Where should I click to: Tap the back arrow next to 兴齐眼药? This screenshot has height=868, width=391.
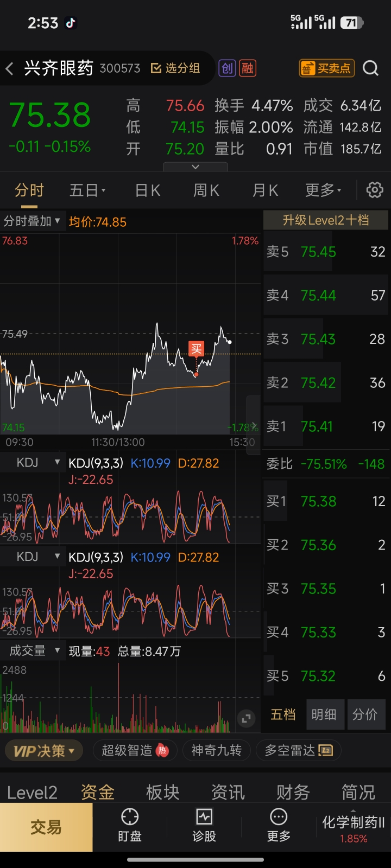[x=9, y=68]
